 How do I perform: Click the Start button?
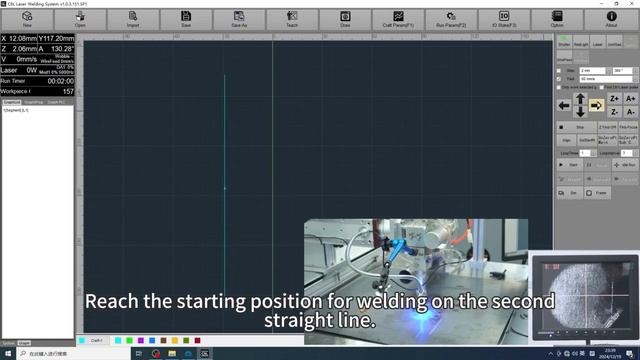570,165
